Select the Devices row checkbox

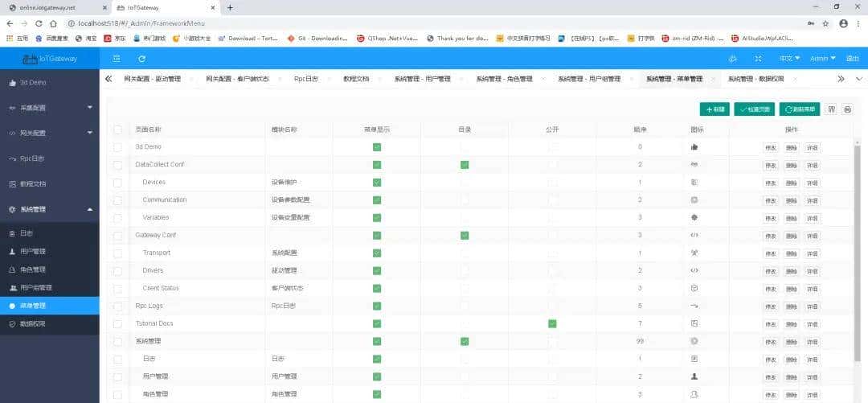click(117, 183)
